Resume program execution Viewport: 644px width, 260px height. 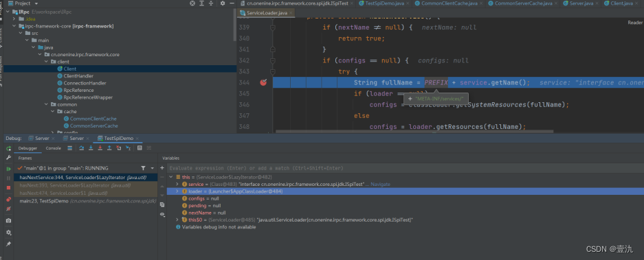9,169
